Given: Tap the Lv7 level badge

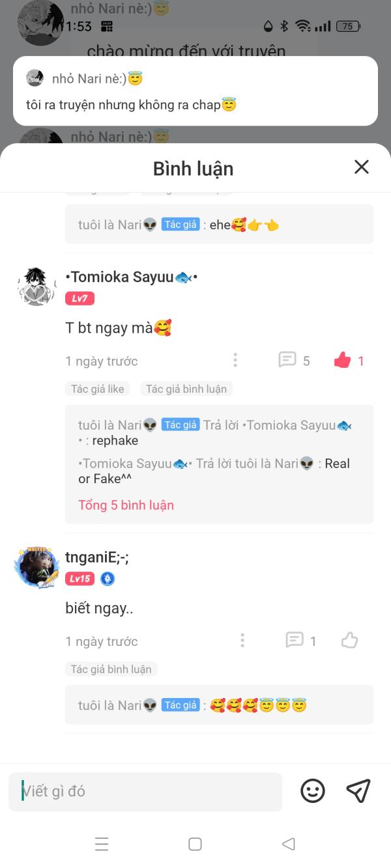Looking at the screenshot, I should point(80,299).
